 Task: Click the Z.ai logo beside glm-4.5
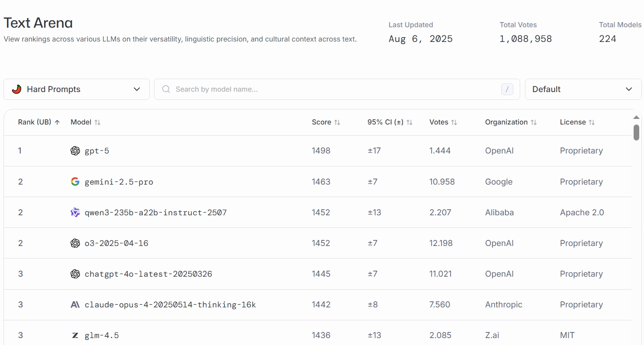(x=75, y=335)
